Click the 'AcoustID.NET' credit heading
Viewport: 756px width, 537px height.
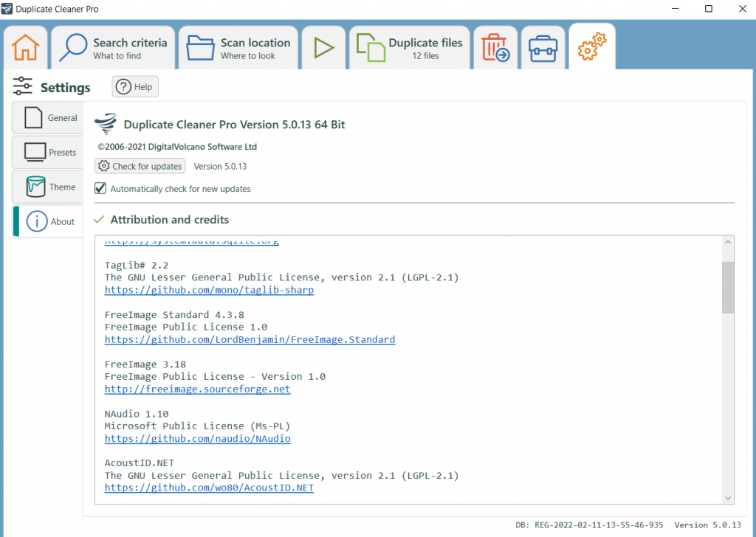click(140, 463)
